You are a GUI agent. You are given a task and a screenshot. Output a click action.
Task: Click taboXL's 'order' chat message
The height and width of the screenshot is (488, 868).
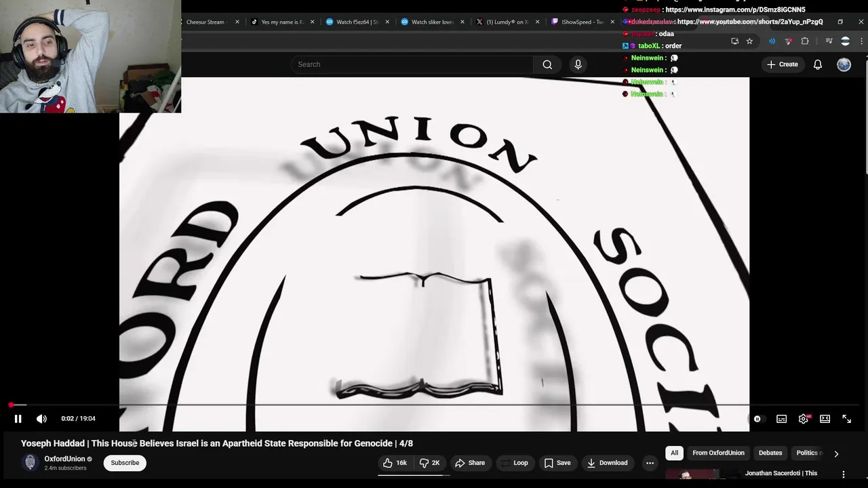673,46
